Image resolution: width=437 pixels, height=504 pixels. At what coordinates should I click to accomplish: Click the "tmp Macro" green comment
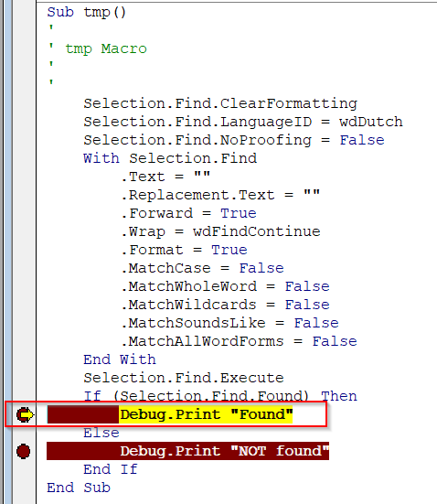[x=106, y=48]
